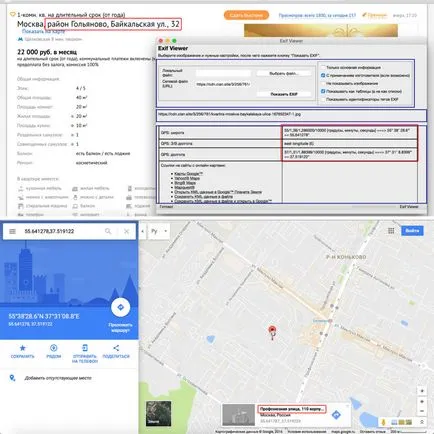Save location with the star icon
The width and height of the screenshot is (434, 434).
(x=22, y=348)
